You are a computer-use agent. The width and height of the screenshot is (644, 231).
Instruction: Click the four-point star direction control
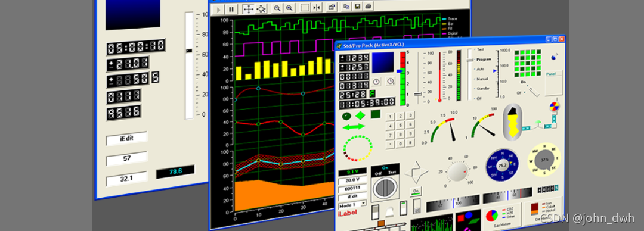tap(416, 173)
